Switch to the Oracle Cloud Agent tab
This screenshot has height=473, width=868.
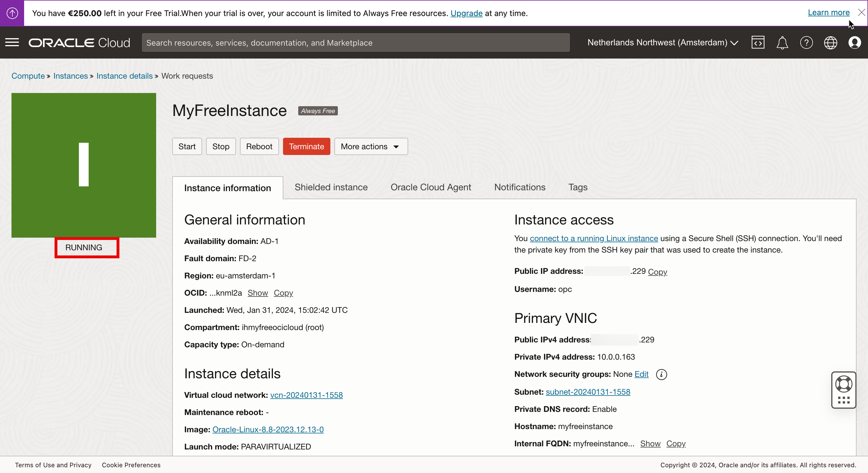click(x=430, y=187)
